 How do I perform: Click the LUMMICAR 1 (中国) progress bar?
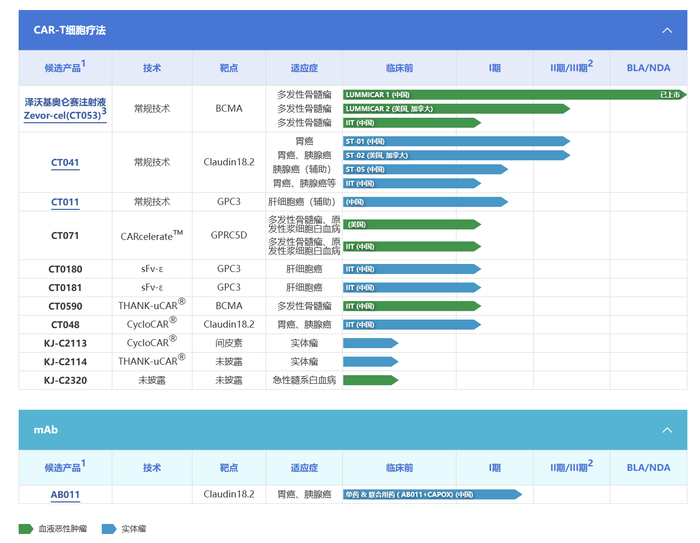click(x=515, y=95)
